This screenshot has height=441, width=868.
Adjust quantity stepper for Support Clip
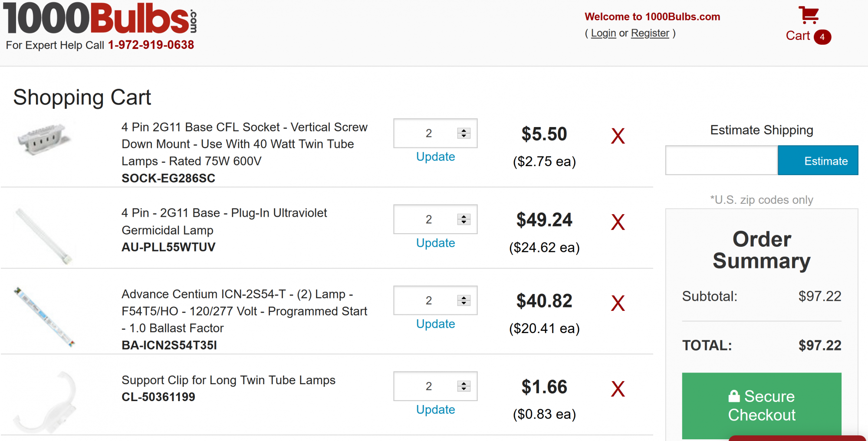click(x=464, y=386)
